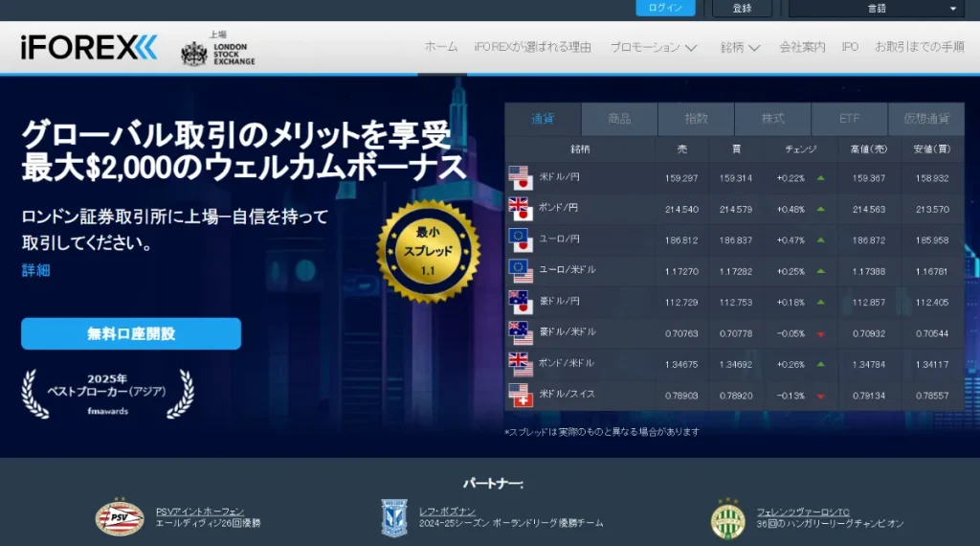Screen dimensions: 980x546
Task: Open the 言語 language dropdown
Action: pyautogui.click(x=877, y=8)
